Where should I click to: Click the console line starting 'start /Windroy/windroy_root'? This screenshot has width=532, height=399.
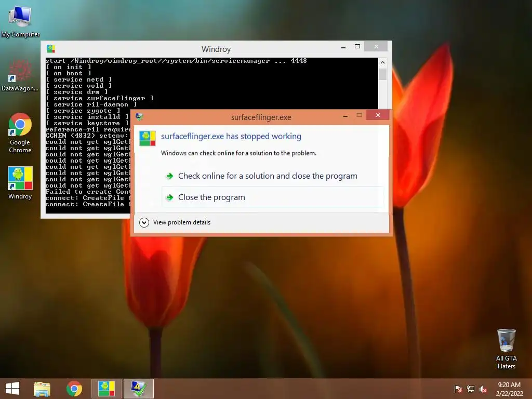[x=176, y=61]
